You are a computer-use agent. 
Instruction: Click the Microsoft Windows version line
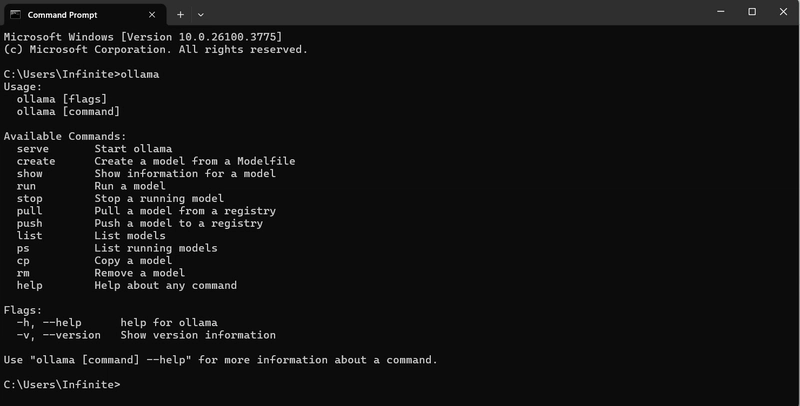[x=143, y=37]
